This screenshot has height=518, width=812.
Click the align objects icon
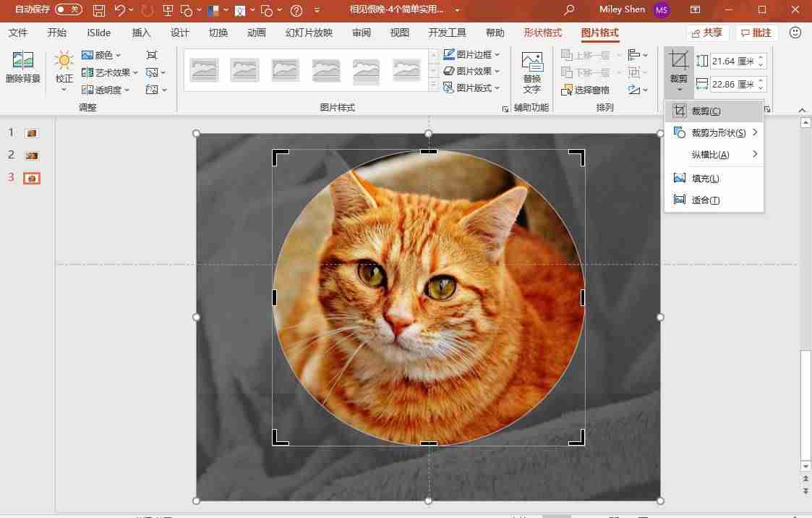634,54
